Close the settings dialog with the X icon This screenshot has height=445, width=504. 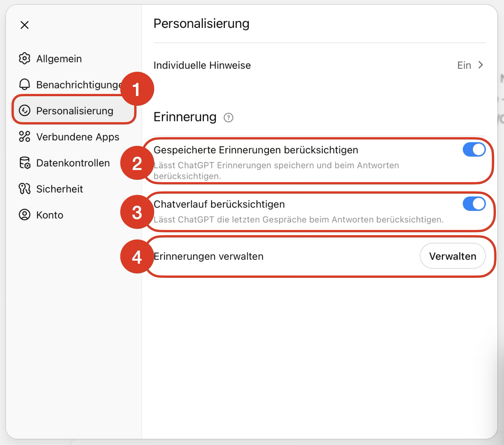[x=24, y=25]
